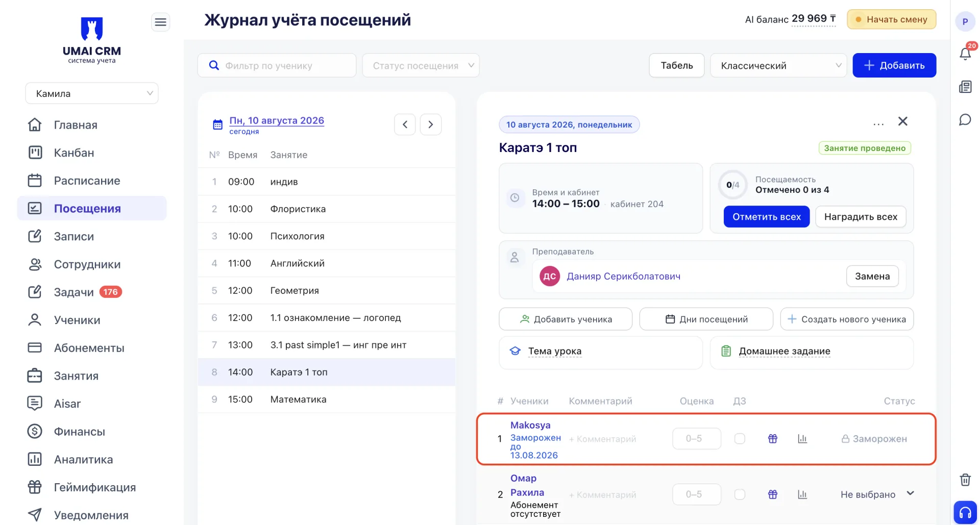Screen dimensions: 980x525
Task: Open Ученики in sidebar
Action: [x=92, y=320]
